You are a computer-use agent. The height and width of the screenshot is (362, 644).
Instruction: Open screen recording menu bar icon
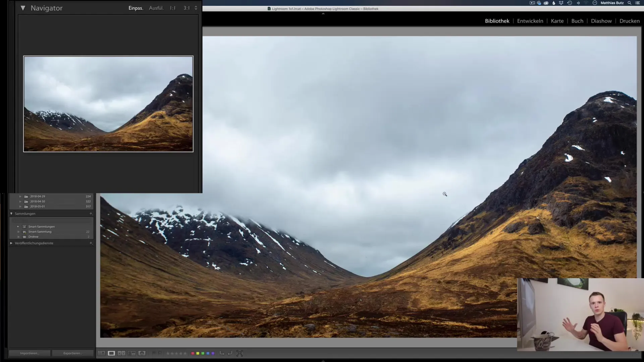532,3
